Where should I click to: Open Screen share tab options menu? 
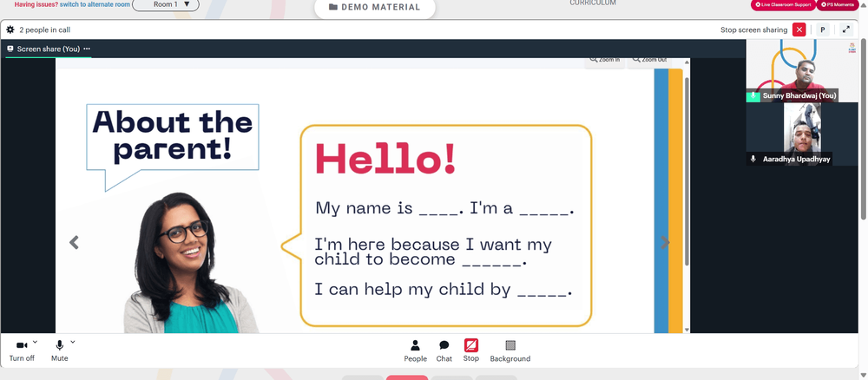(x=86, y=49)
